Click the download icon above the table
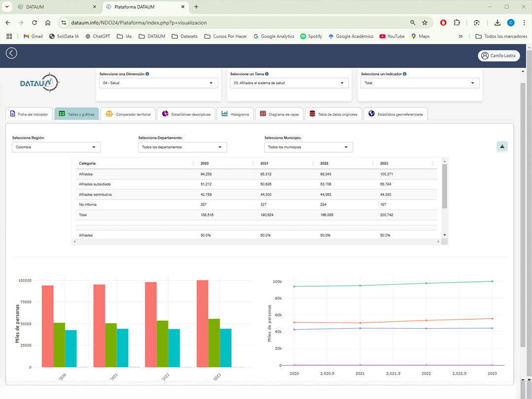The height and width of the screenshot is (399, 532). pos(502,146)
